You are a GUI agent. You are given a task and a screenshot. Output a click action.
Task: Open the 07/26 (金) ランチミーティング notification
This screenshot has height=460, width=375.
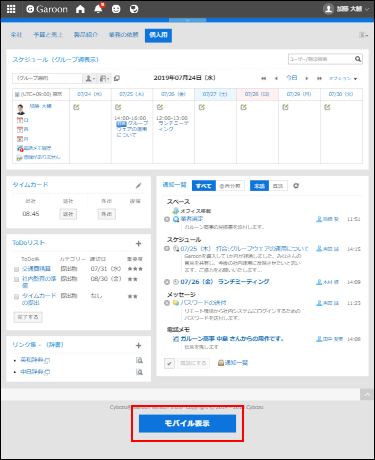coord(225,282)
